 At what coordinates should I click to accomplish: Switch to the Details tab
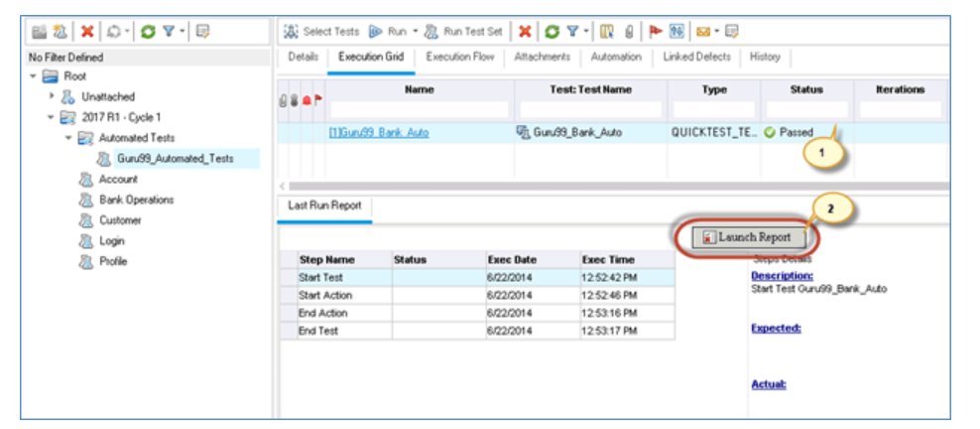click(x=304, y=57)
